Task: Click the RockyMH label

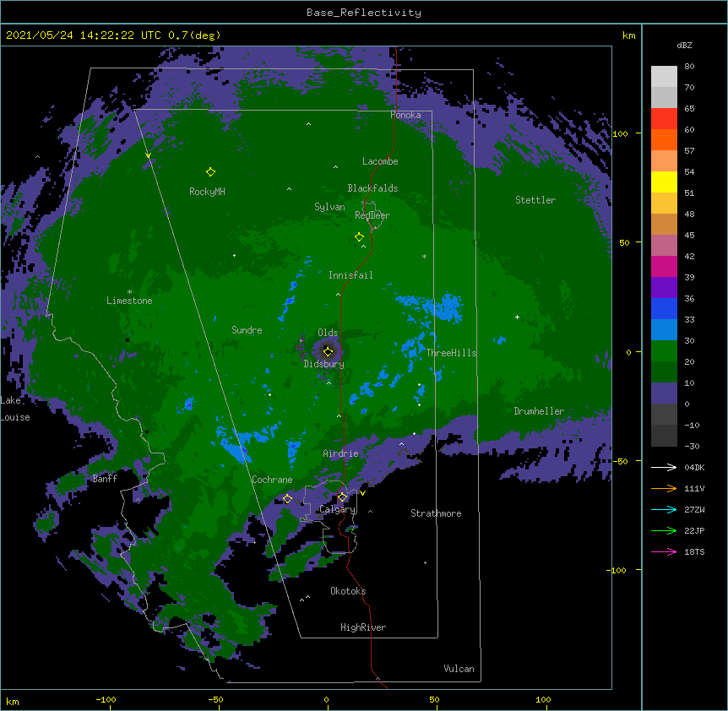Action: tap(207, 192)
